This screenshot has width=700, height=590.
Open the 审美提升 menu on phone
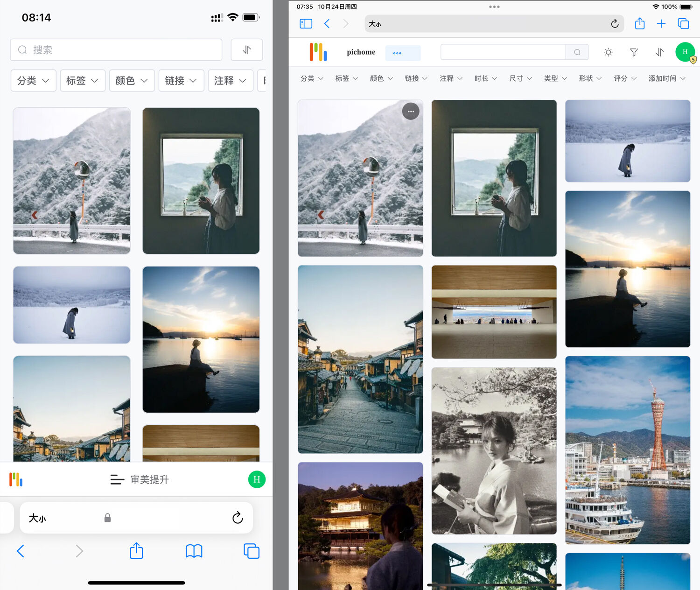tap(140, 479)
